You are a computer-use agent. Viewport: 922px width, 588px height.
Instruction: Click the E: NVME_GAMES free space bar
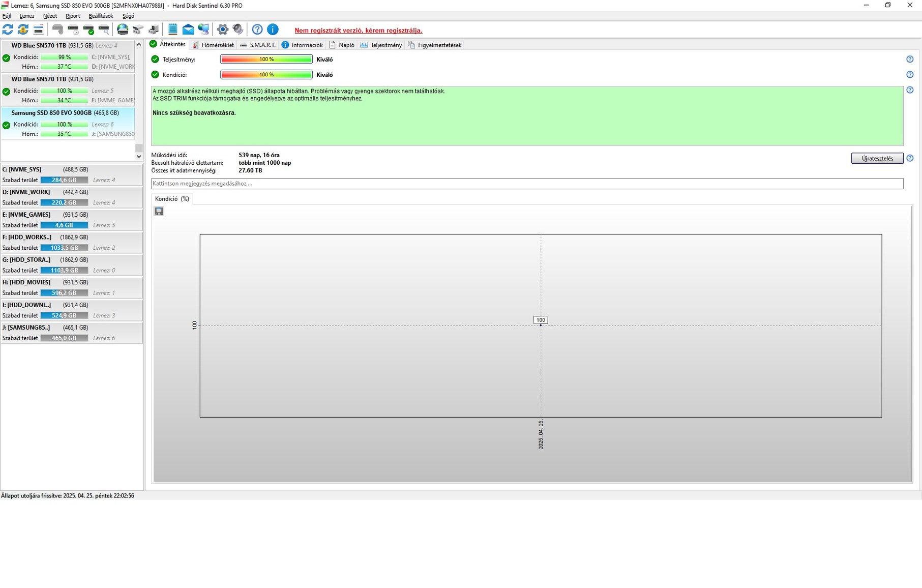pos(64,225)
